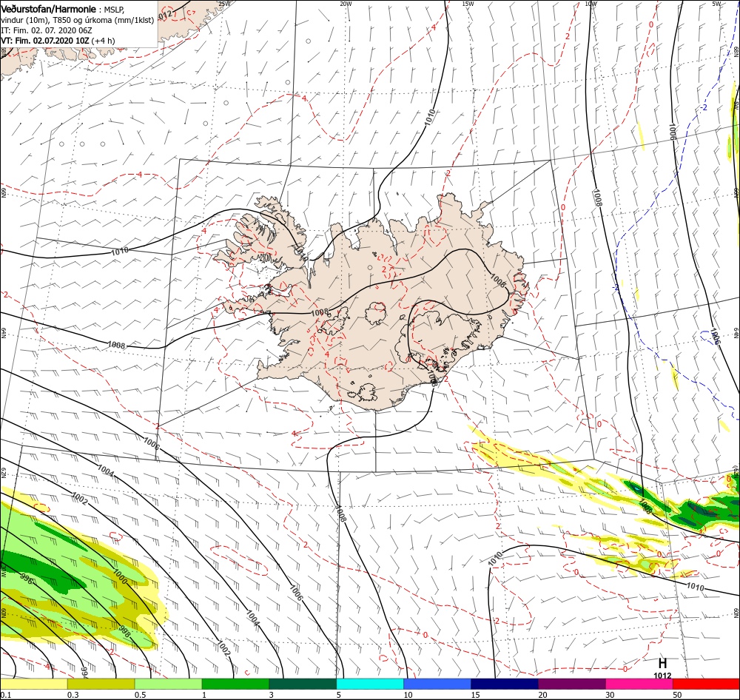Viewport: 740px width, 700px height.
Task: Click the "0.3" legend value label
Action: click(73, 695)
